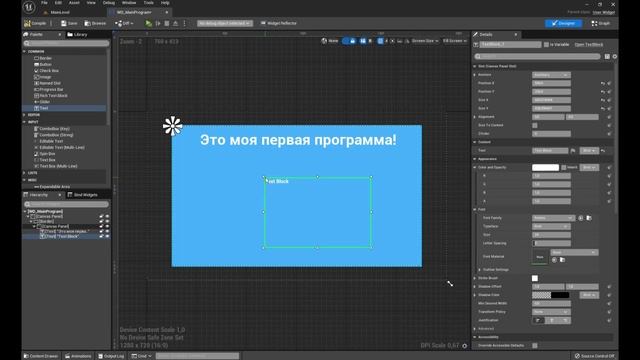Collapse the Common palette category
Image resolution: width=640 pixels, height=360 pixels.
[25, 52]
